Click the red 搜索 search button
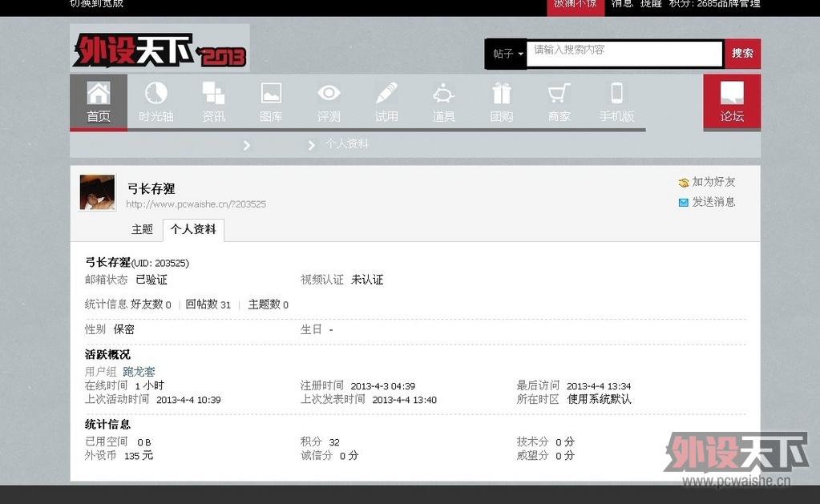The image size is (820, 504). [x=742, y=54]
